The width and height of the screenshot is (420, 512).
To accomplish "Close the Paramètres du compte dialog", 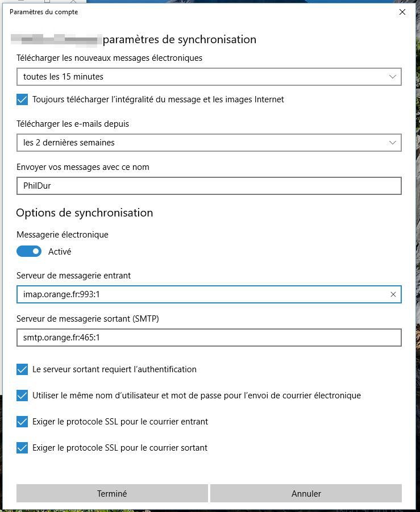I will [402, 12].
